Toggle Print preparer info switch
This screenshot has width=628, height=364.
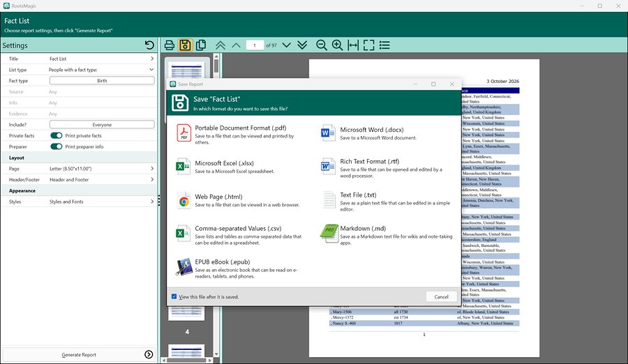pos(57,146)
